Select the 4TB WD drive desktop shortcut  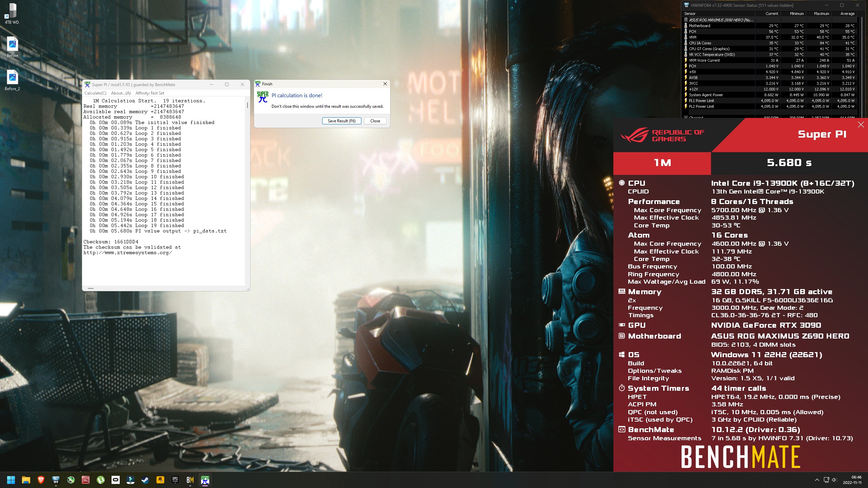(x=12, y=14)
